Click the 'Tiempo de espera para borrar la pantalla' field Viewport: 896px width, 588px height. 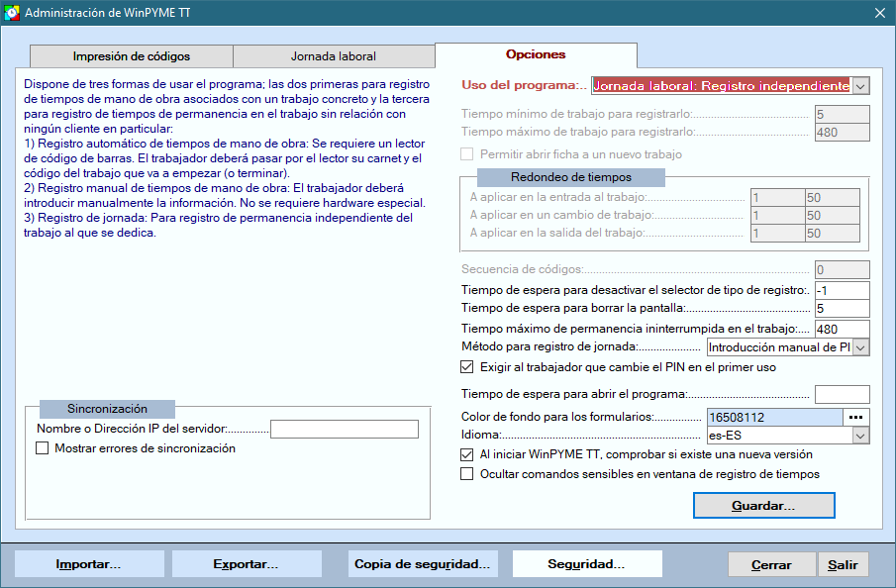click(841, 309)
